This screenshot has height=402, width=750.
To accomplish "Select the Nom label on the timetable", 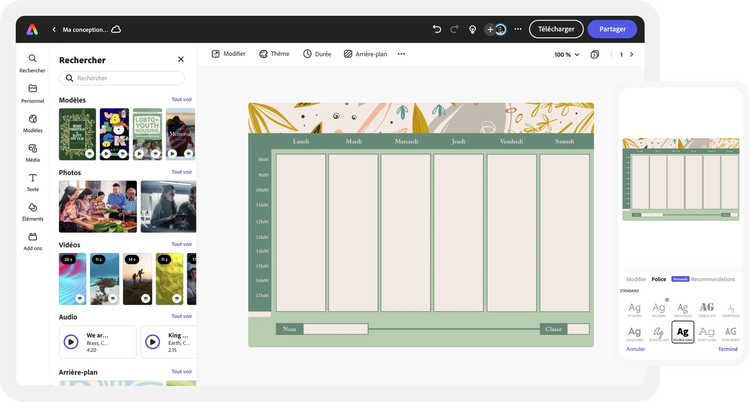I will (x=289, y=329).
